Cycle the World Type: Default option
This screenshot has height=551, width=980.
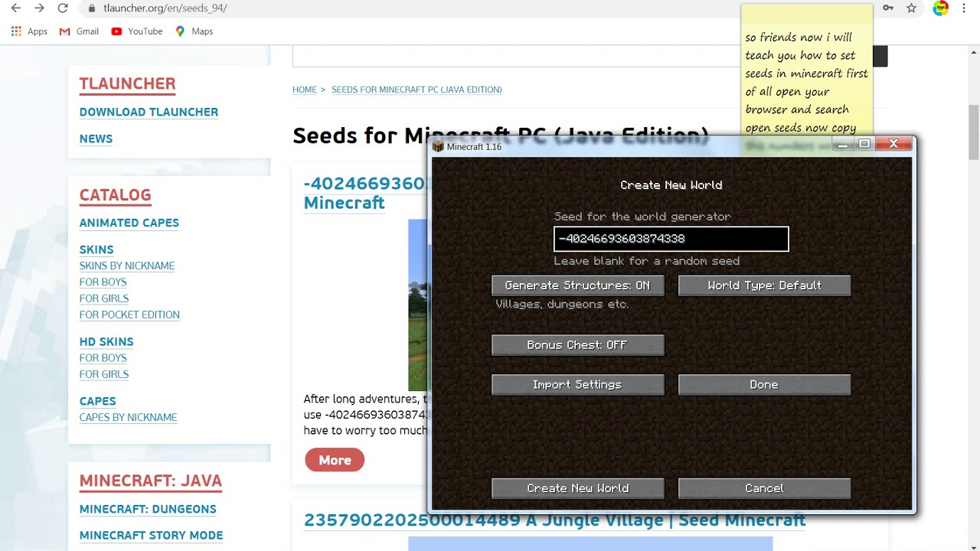[x=764, y=285]
